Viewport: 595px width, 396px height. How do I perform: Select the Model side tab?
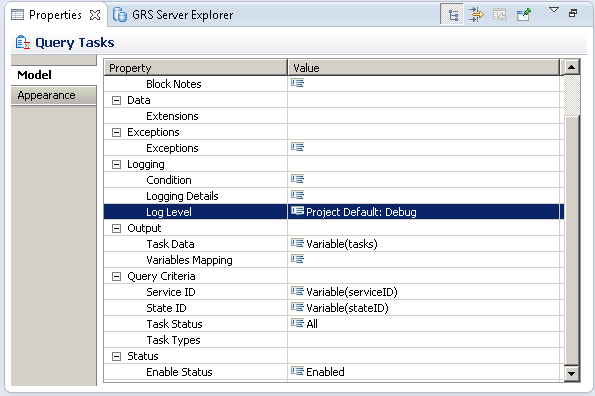click(54, 75)
